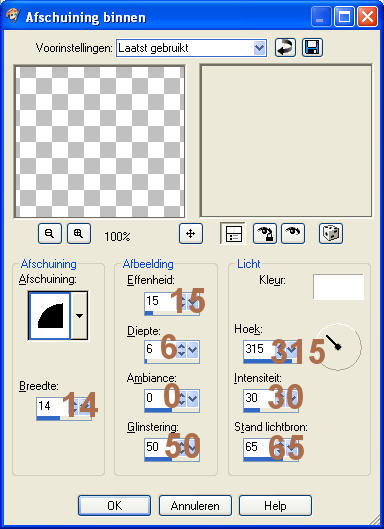Click the randomize parameters dice icon

click(x=331, y=233)
